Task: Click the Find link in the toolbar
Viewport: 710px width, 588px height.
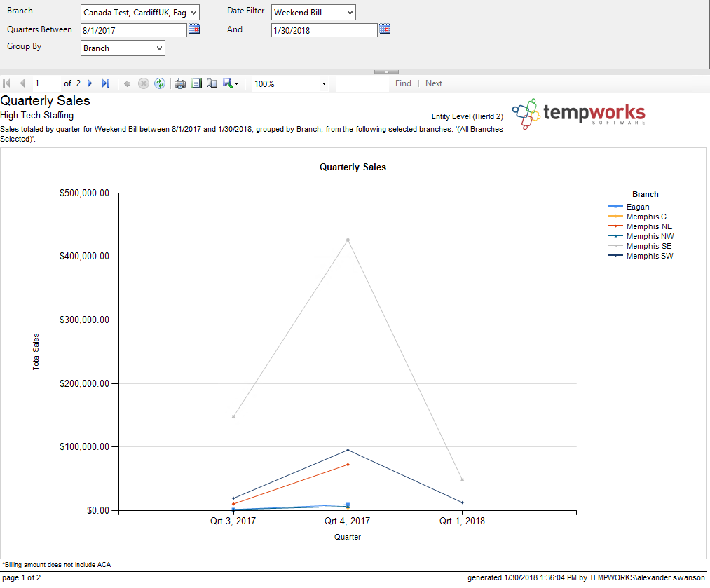Action: coord(403,83)
